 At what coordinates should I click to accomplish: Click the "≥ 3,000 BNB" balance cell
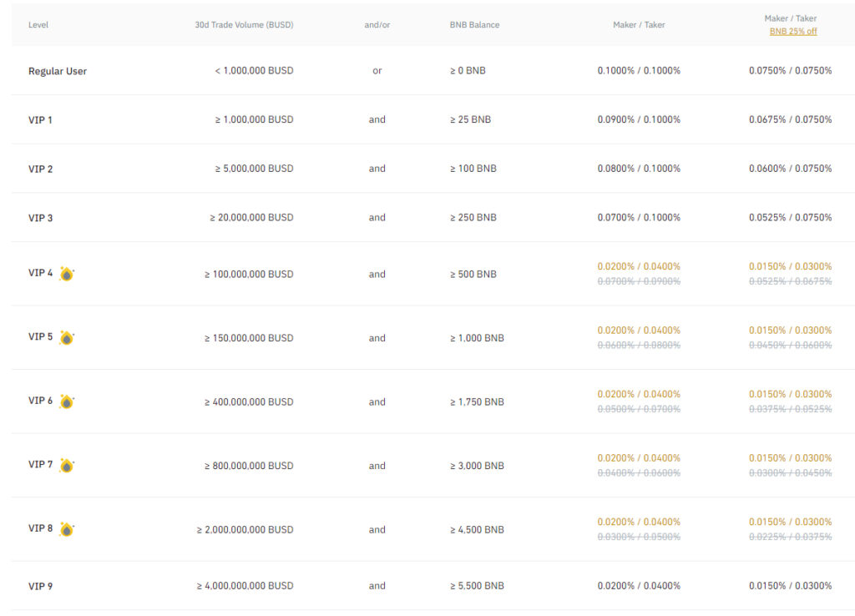point(477,466)
